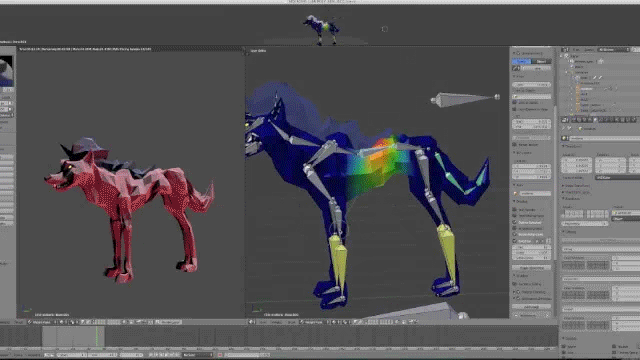This screenshot has width=640, height=360.
Task: Open Weight Paint mode dropdown in left viewport
Action: click(x=42, y=322)
